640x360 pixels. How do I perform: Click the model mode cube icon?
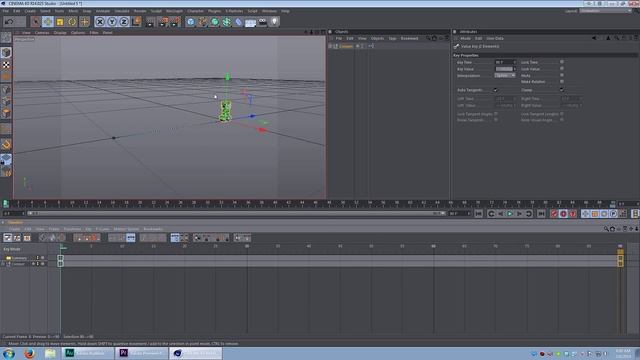click(6, 52)
